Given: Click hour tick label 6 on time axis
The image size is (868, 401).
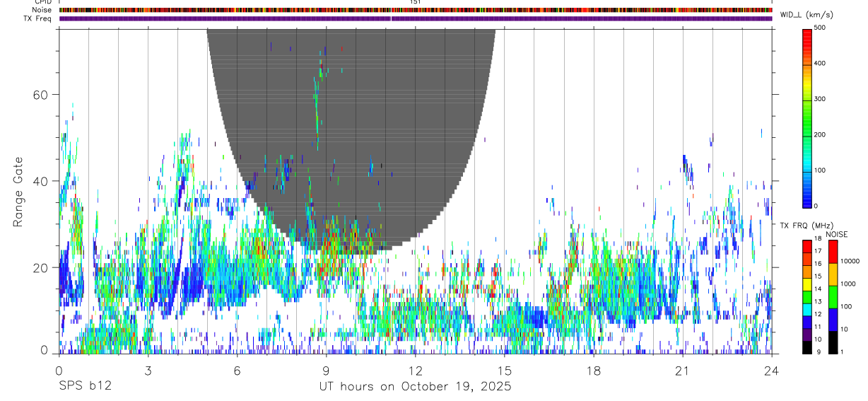Looking at the screenshot, I should click(237, 370).
